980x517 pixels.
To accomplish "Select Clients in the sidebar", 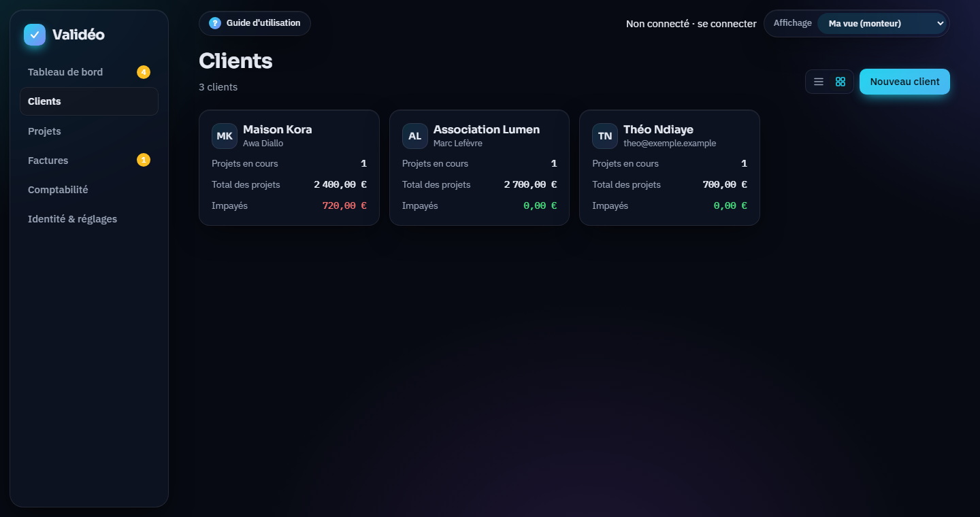I will coord(89,101).
